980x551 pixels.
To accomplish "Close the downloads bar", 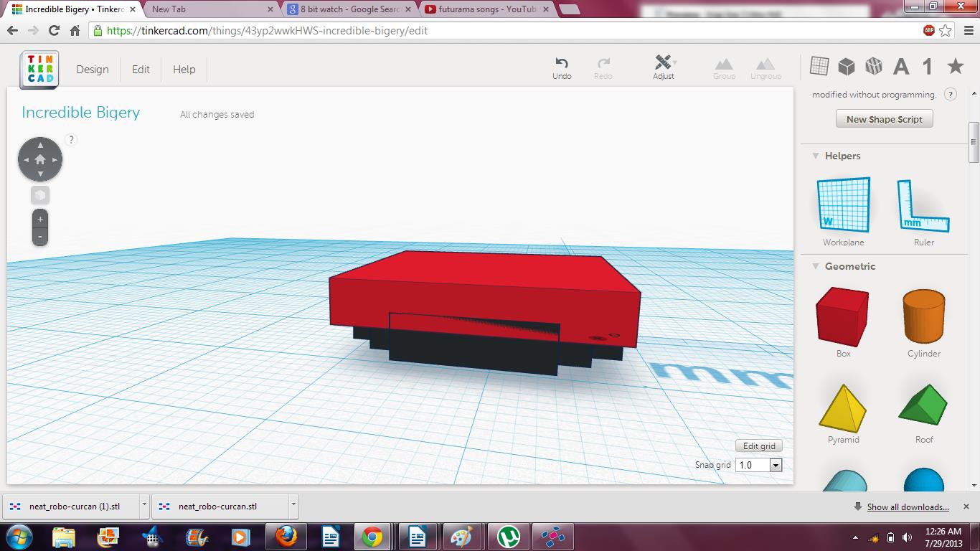I will (x=966, y=507).
